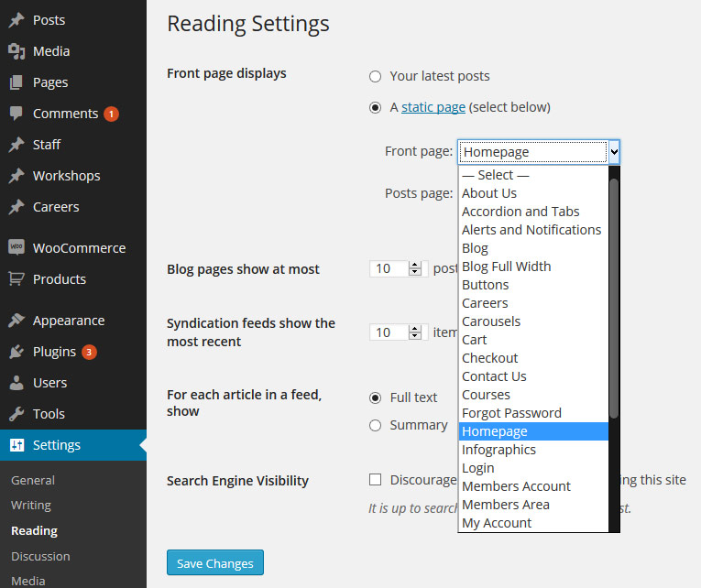Click the Save Changes button
Screen dimensions: 701x588
coord(215,562)
